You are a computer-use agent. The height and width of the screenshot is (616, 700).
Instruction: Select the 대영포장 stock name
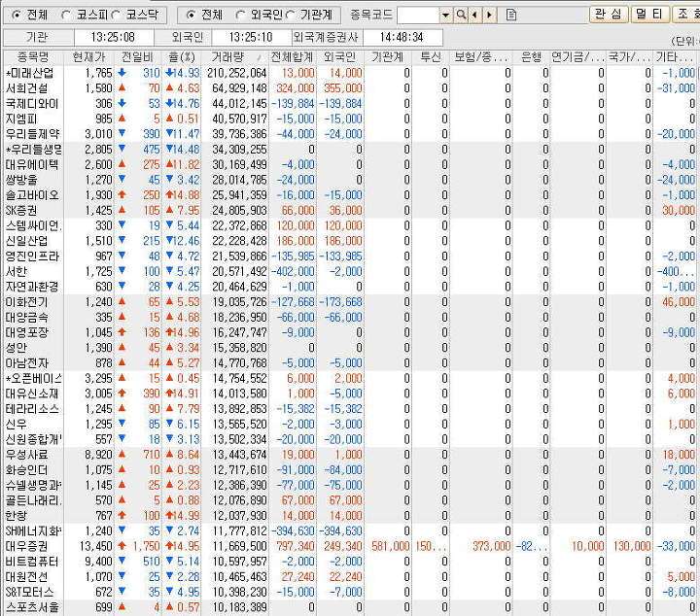pos(27,332)
